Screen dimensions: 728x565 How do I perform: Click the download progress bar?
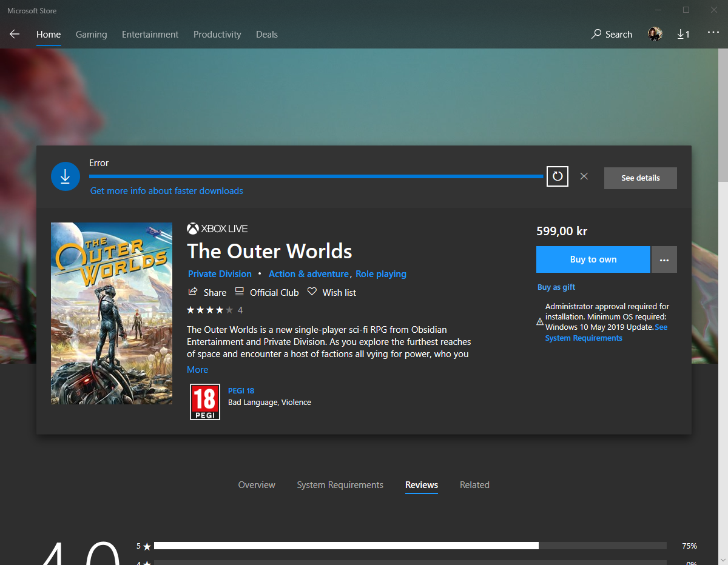tap(316, 176)
